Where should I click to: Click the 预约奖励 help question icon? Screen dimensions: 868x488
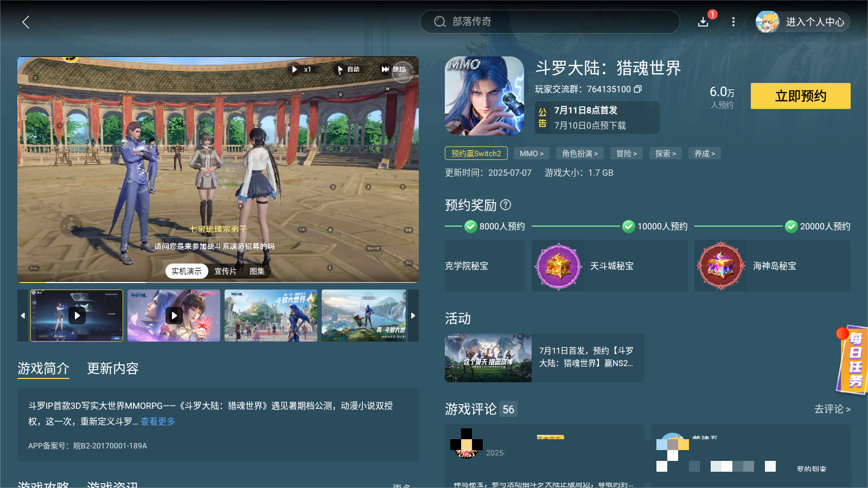(x=506, y=205)
